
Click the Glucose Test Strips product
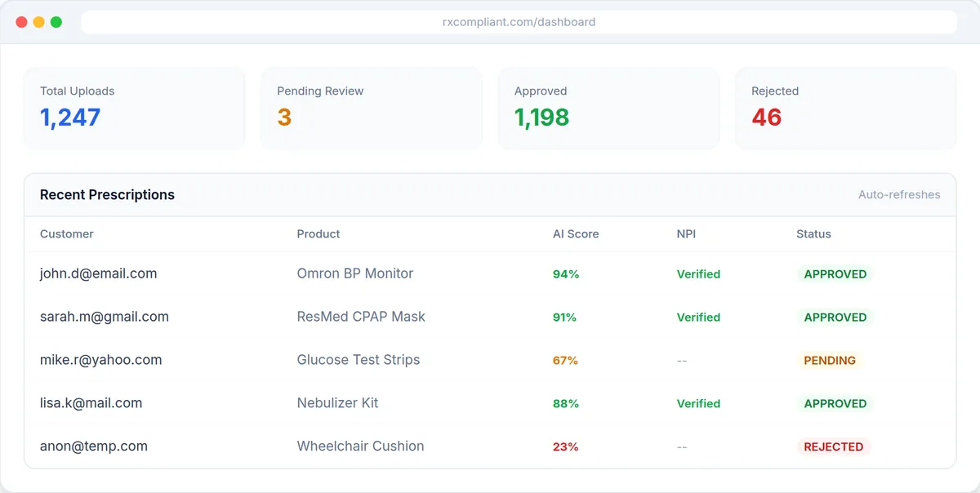359,360
